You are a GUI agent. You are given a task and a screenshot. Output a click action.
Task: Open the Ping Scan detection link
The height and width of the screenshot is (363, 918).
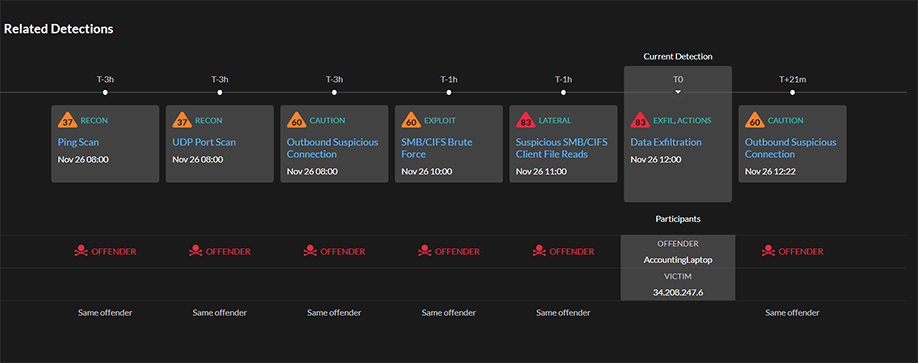pos(77,142)
